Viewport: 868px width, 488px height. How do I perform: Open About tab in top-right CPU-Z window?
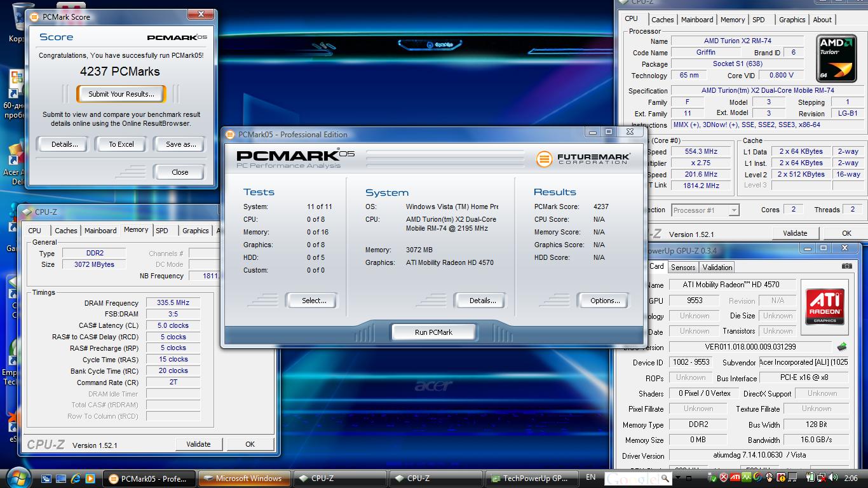pos(822,20)
